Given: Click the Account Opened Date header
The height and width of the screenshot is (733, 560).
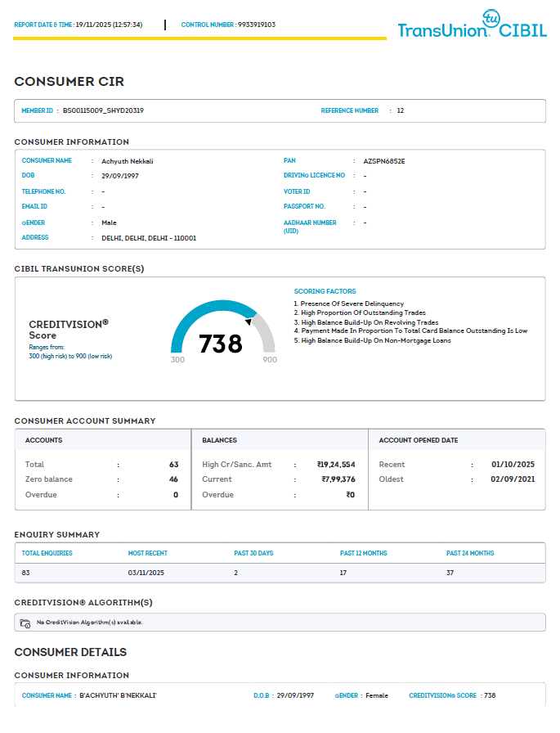Looking at the screenshot, I should click(x=418, y=440).
